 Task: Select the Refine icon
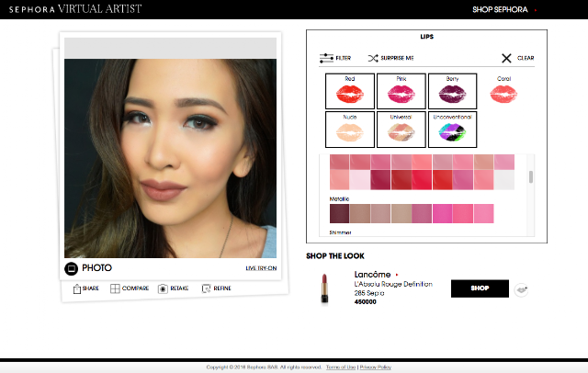point(206,288)
